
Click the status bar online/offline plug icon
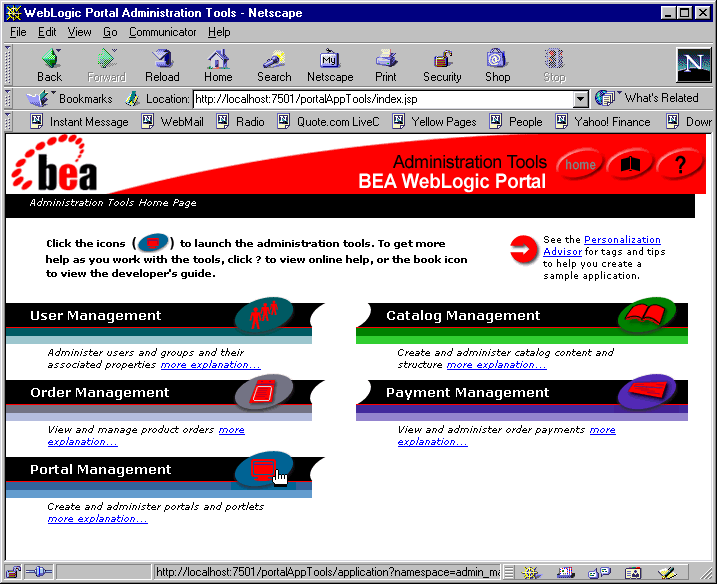click(39, 572)
